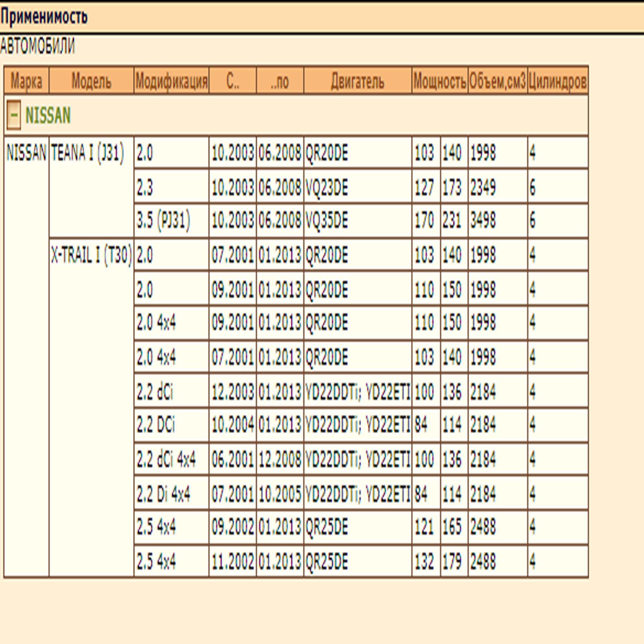Click the Двигатель column header
This screenshot has width=644, height=644.
click(357, 81)
